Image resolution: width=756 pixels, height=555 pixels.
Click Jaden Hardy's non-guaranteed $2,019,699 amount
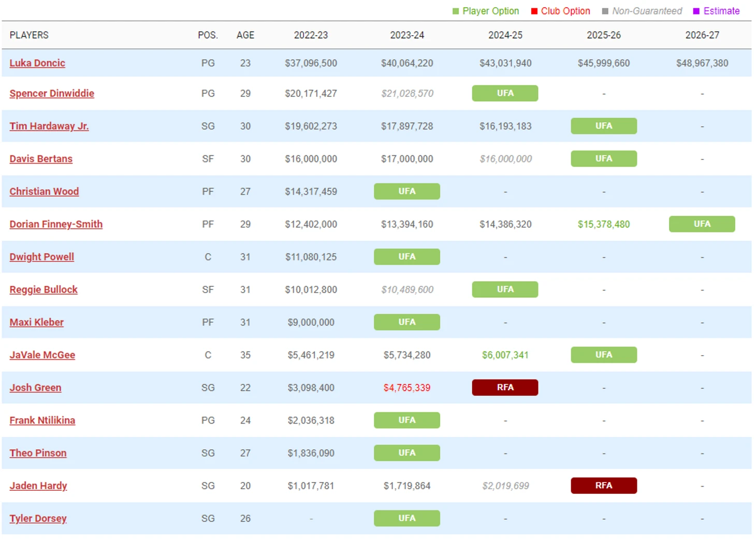505,486
